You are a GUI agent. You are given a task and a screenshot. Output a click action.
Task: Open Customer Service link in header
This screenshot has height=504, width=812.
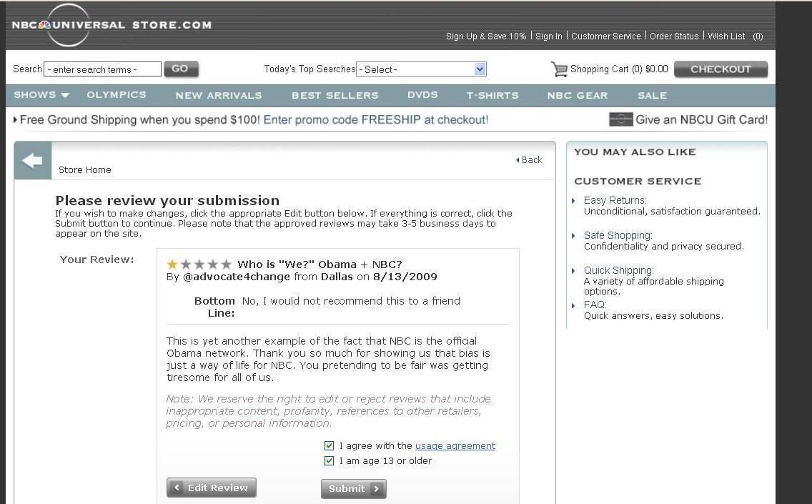pos(606,36)
